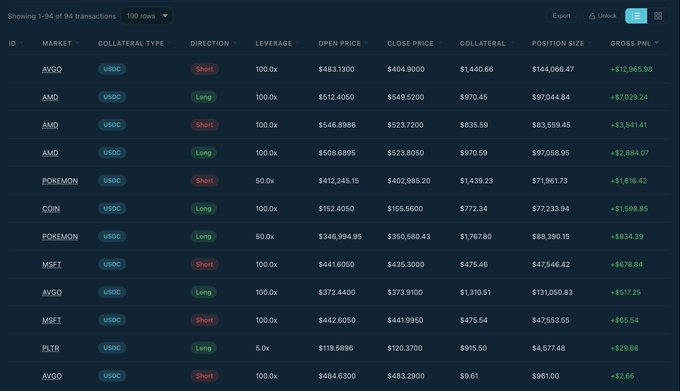The width and height of the screenshot is (680, 391).
Task: Click the Short badge in the $483.1300 AVGO row
Action: pyautogui.click(x=204, y=69)
